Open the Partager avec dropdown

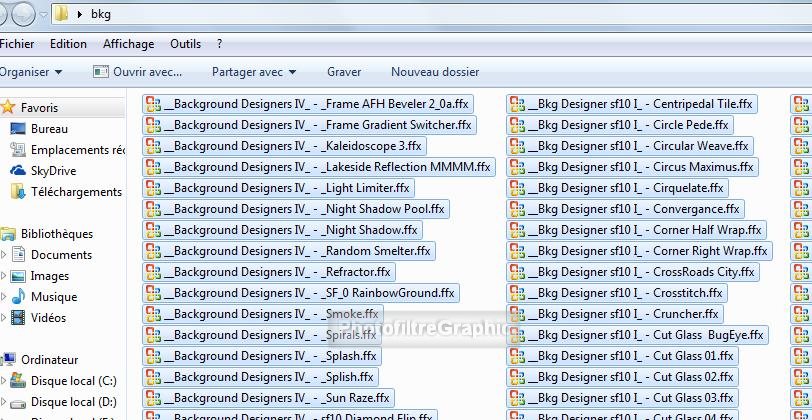(253, 72)
